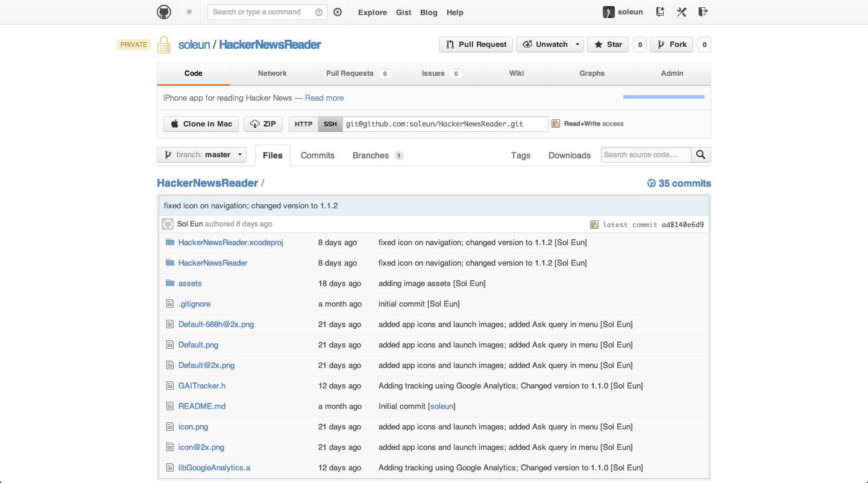
Task: Open the advanced search gear icon
Action: 338,12
